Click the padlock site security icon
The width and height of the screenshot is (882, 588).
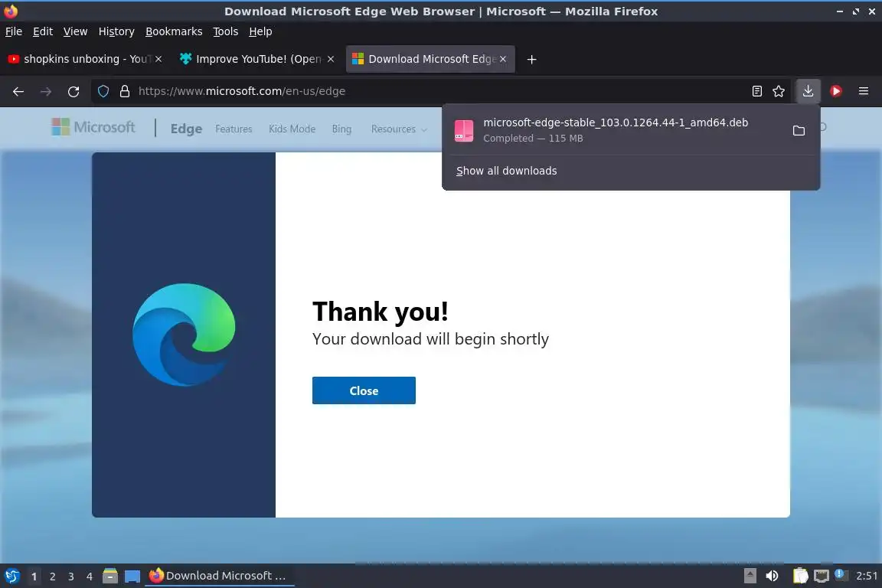click(125, 91)
